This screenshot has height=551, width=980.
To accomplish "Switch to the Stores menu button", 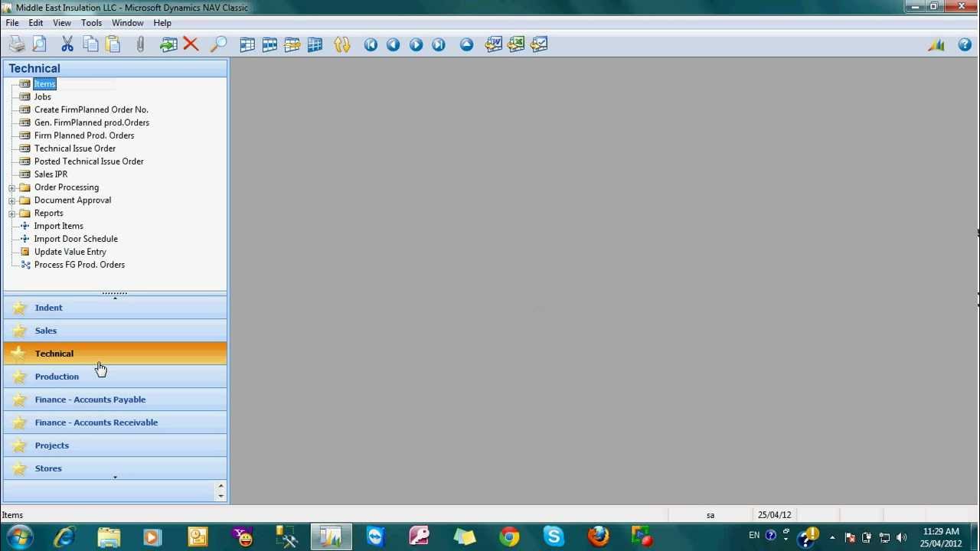I will pyautogui.click(x=115, y=468).
